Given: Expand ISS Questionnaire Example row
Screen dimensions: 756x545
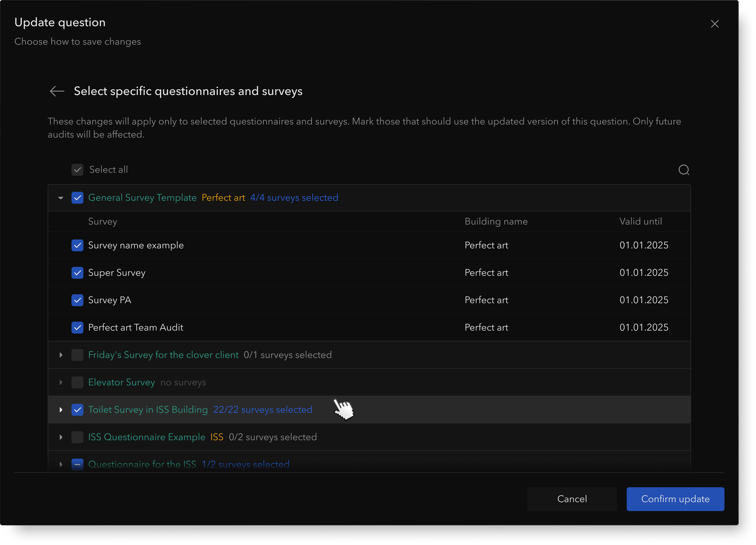Looking at the screenshot, I should pos(61,437).
